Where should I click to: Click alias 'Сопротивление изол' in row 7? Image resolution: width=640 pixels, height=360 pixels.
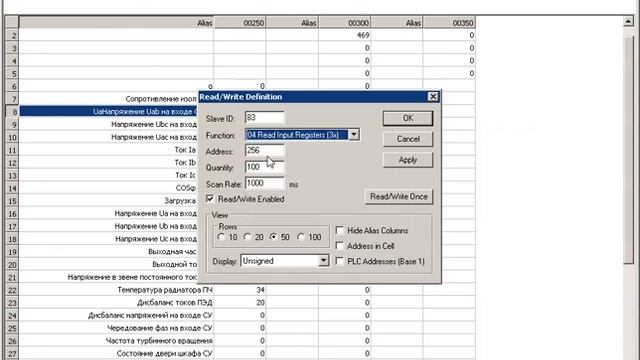click(160, 99)
